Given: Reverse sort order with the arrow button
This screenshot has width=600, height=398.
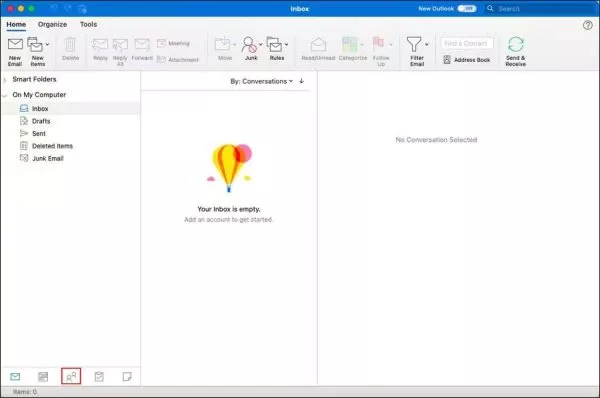Looking at the screenshot, I should 302,81.
